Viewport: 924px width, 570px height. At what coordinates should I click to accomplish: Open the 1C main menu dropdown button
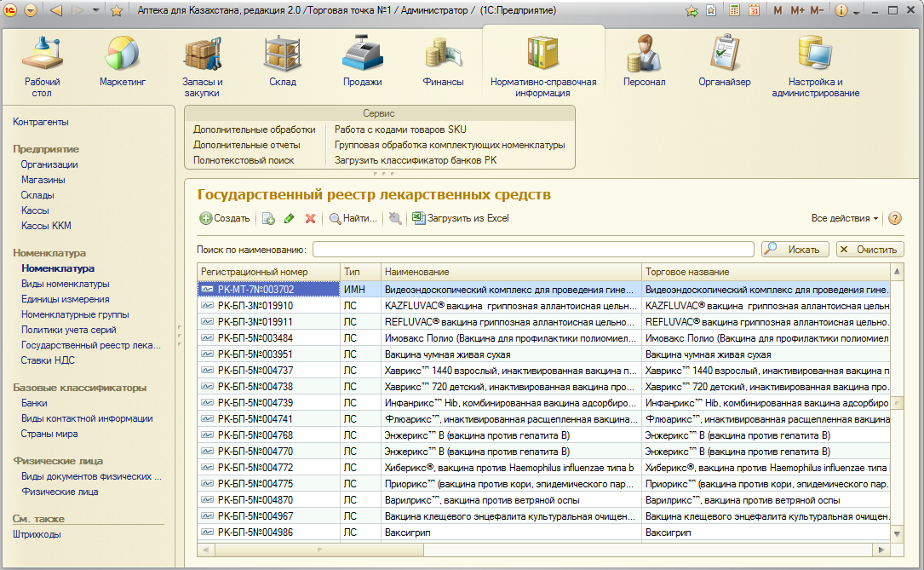point(31,11)
